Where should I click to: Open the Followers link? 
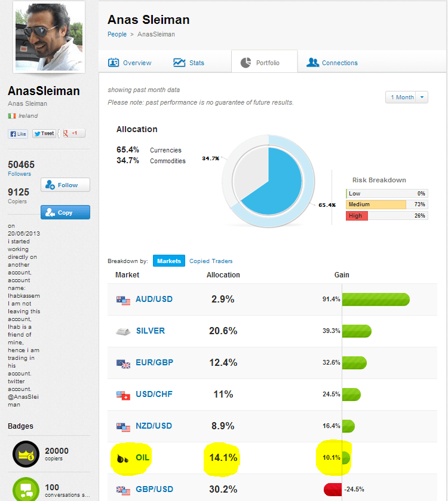20,174
